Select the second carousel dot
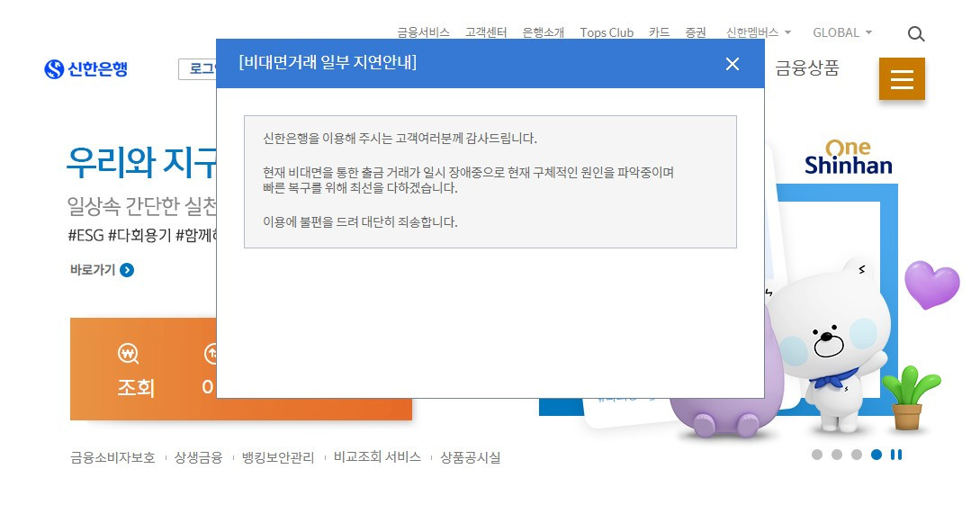Viewport: 980px width, 505px height. [x=837, y=455]
